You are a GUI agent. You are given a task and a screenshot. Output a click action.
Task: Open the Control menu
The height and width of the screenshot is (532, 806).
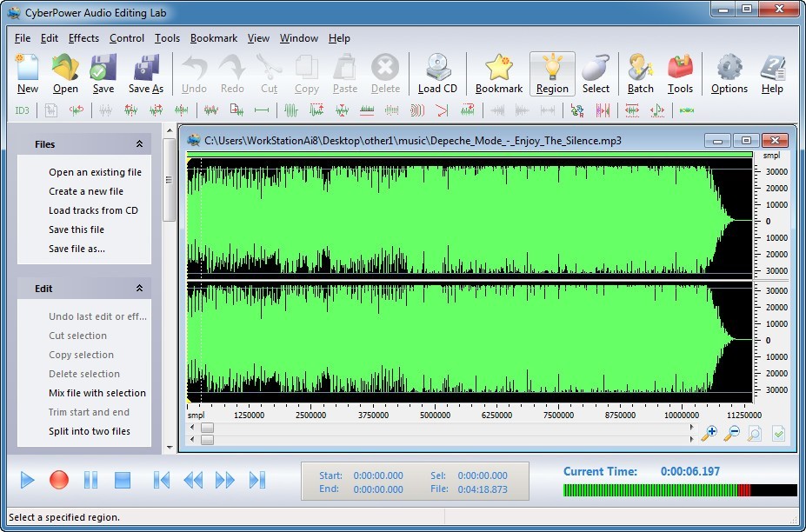[127, 37]
